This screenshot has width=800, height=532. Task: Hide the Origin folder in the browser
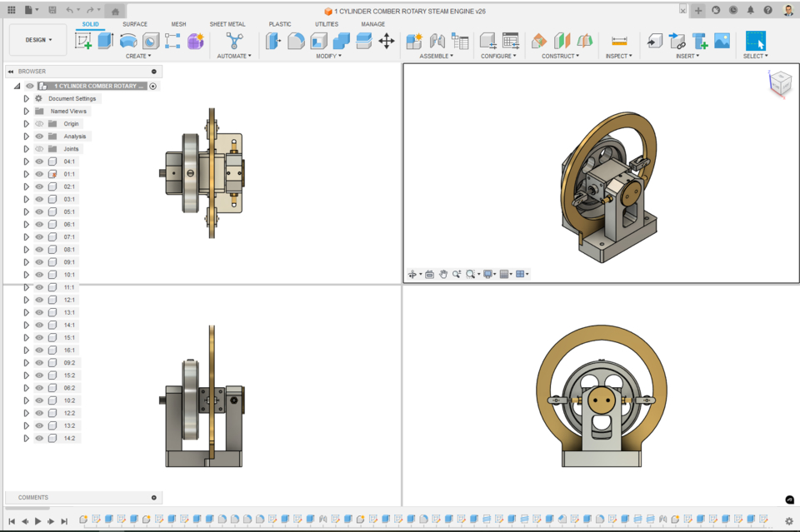point(39,123)
